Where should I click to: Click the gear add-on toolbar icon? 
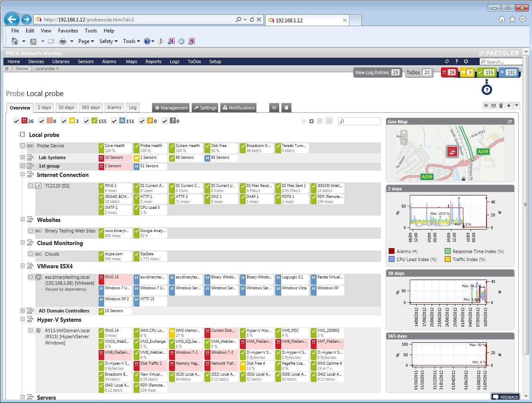(x=181, y=41)
